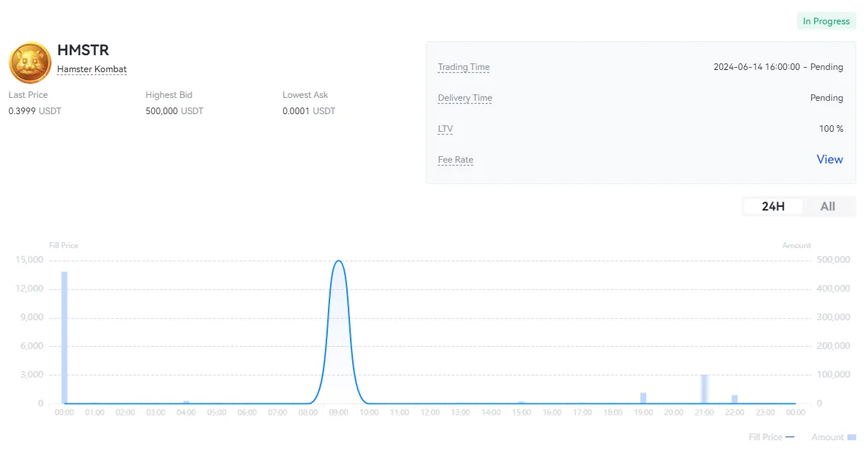The width and height of the screenshot is (868, 452).
Task: View the fee rate details
Action: pos(829,159)
